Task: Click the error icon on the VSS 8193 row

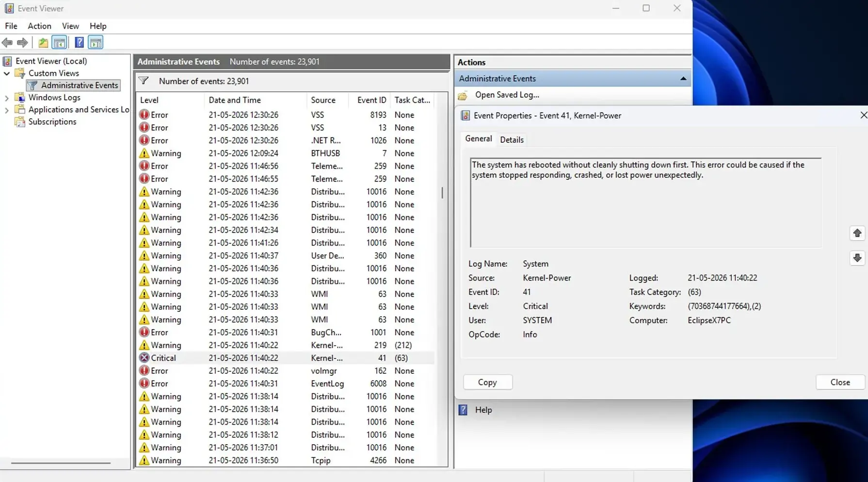Action: [x=144, y=115]
